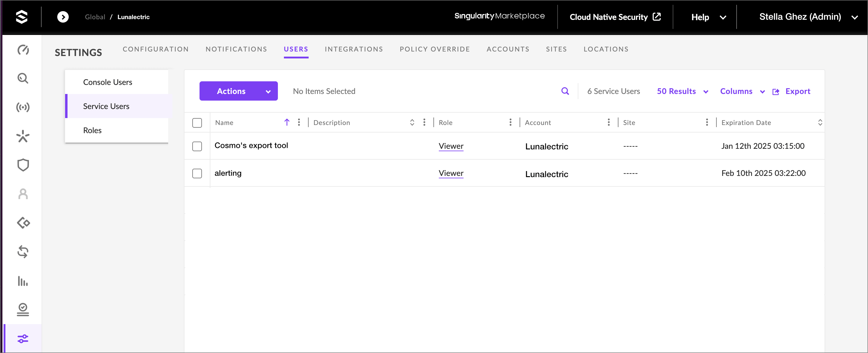This screenshot has width=868, height=353.
Task: Click the Star/Starred items icon in sidebar
Action: 23,136
